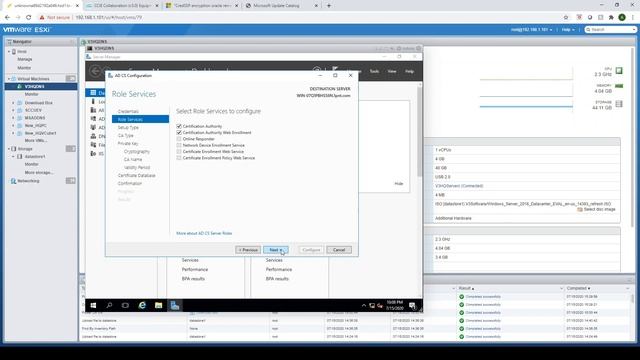Click the Server Manager back arrow
640x360 pixels.
[95, 71]
